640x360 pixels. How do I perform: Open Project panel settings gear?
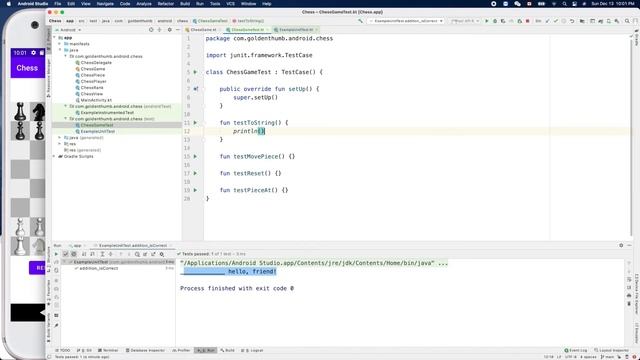[x=169, y=30]
